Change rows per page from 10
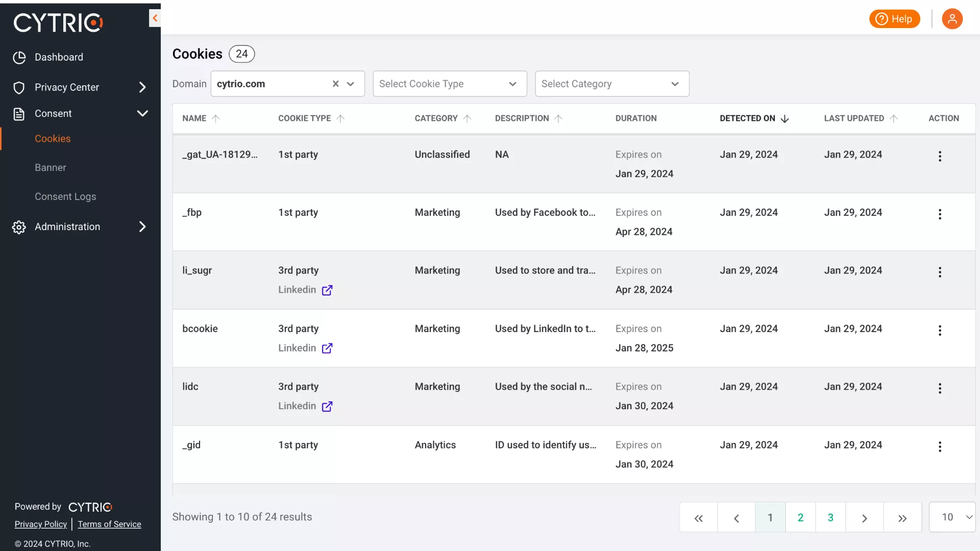 (x=952, y=517)
